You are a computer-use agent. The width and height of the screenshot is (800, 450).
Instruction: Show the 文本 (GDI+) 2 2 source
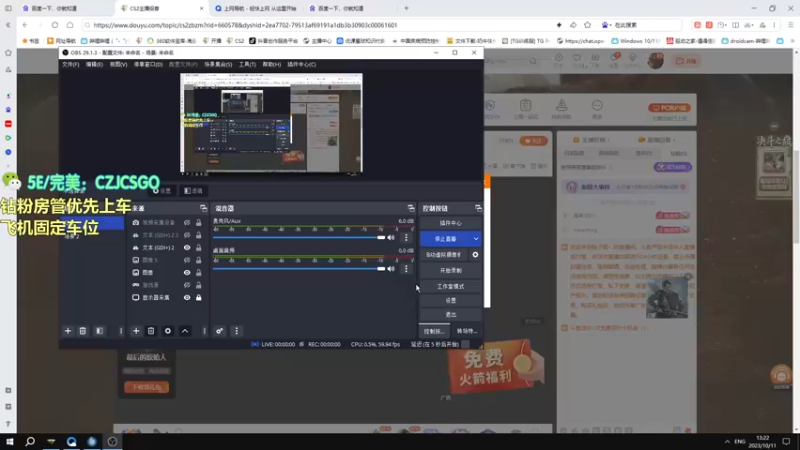(x=187, y=235)
